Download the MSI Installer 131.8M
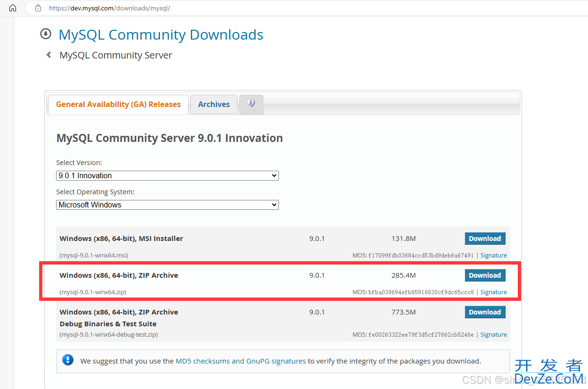The width and height of the screenshot is (588, 389). [x=485, y=238]
